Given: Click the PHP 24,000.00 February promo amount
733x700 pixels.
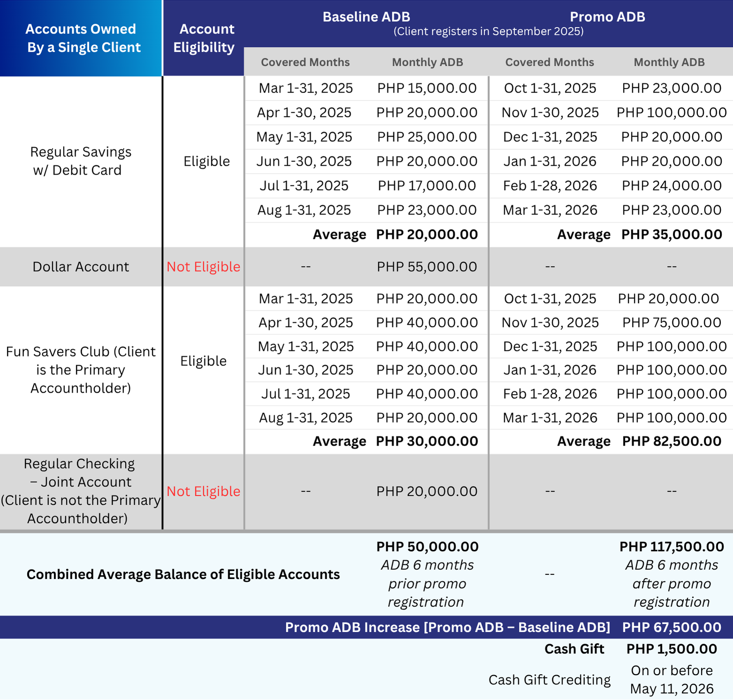Looking at the screenshot, I should click(671, 186).
